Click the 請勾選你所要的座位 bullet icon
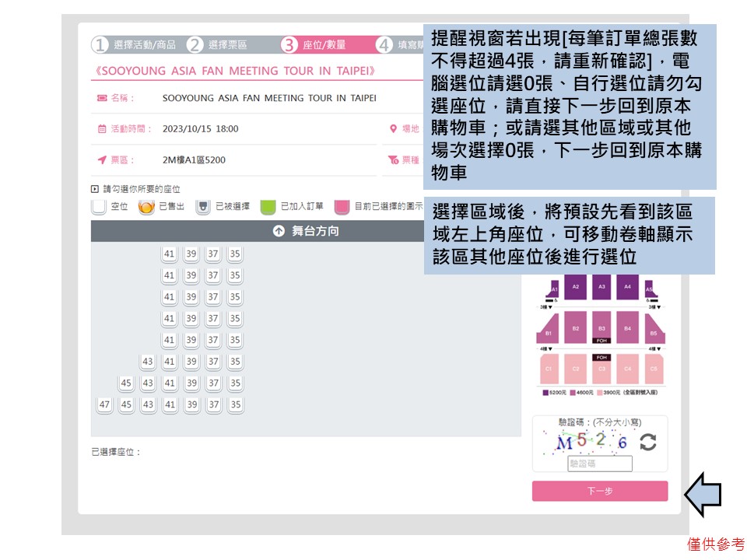 [x=95, y=190]
